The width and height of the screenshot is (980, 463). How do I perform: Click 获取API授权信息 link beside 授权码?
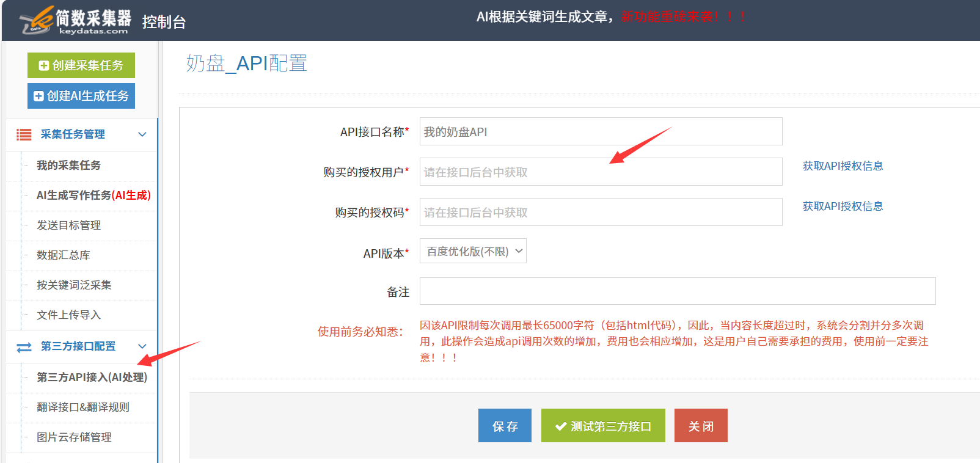coord(843,206)
